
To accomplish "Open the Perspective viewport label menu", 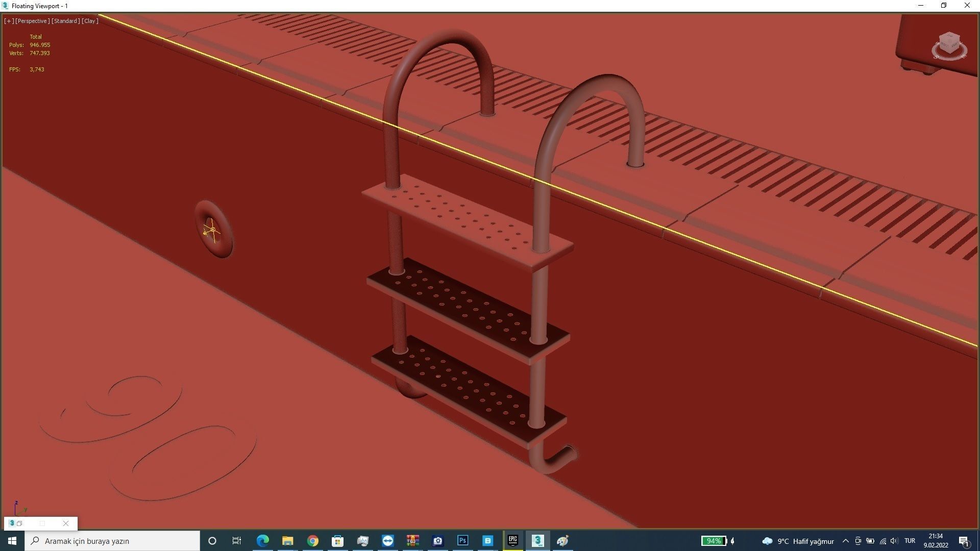I will (x=33, y=21).
